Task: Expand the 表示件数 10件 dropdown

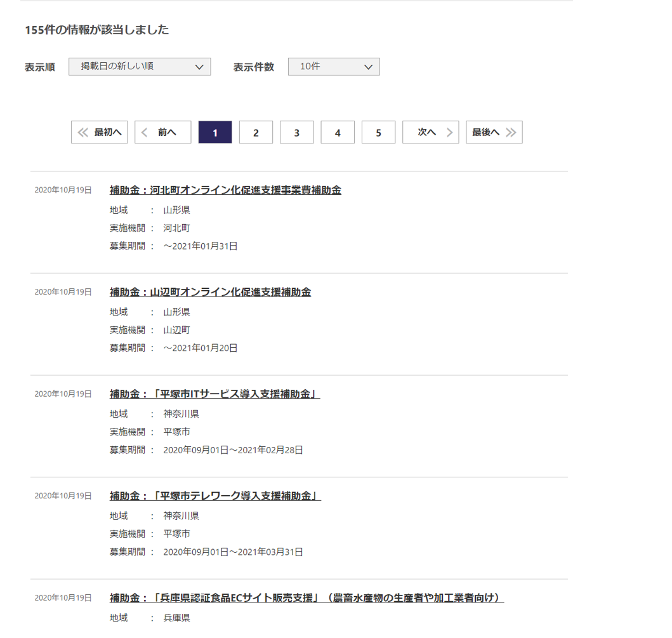Action: click(333, 67)
